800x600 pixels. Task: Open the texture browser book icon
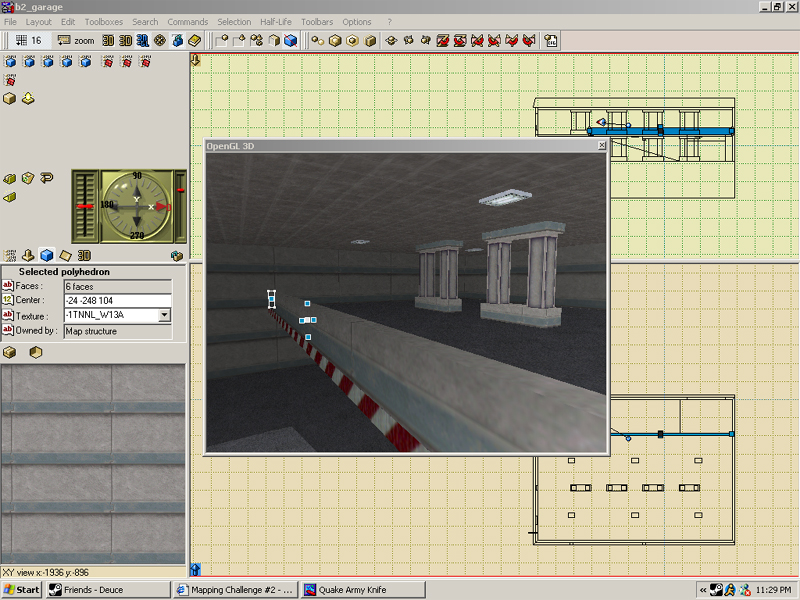[x=195, y=41]
